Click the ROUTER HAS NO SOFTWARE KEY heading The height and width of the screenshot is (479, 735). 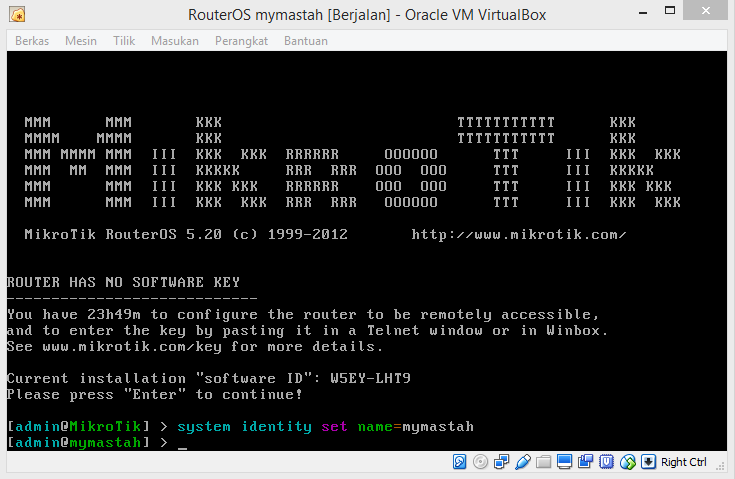pos(123,282)
